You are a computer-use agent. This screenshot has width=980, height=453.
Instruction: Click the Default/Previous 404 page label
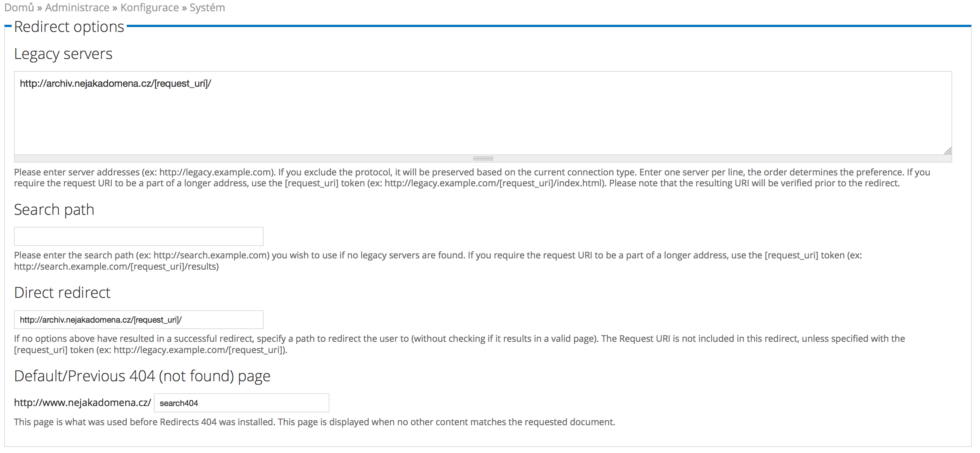142,376
